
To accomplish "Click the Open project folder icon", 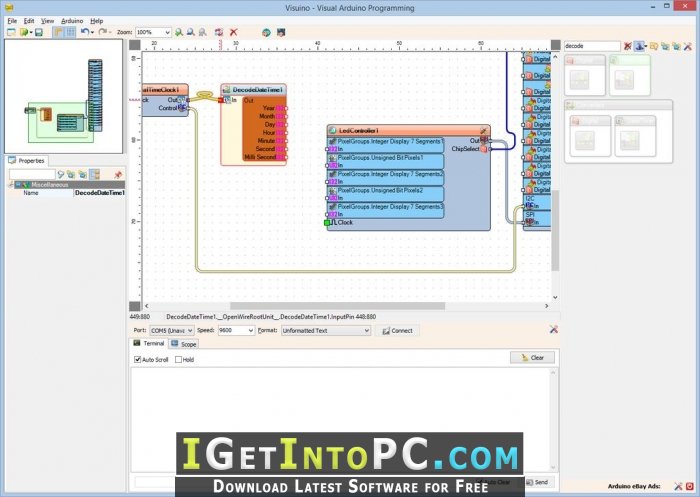I will pos(23,32).
